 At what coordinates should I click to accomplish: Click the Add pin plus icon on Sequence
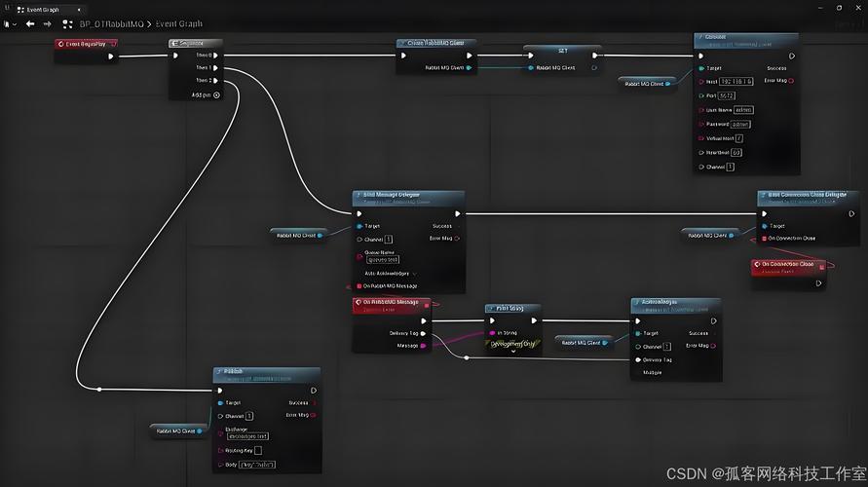(216, 94)
